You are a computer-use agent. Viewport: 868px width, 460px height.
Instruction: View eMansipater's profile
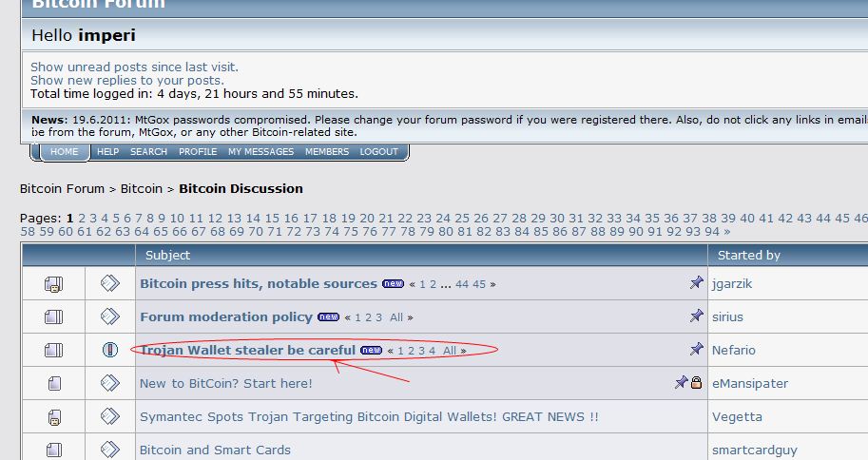750,384
